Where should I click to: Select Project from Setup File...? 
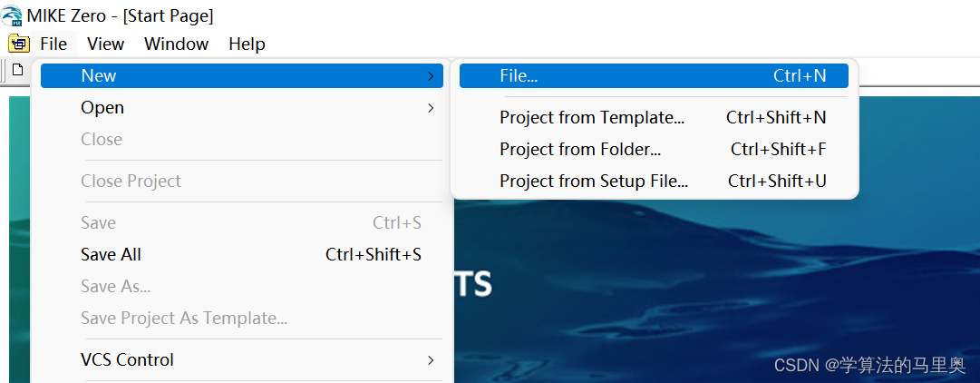coord(594,182)
